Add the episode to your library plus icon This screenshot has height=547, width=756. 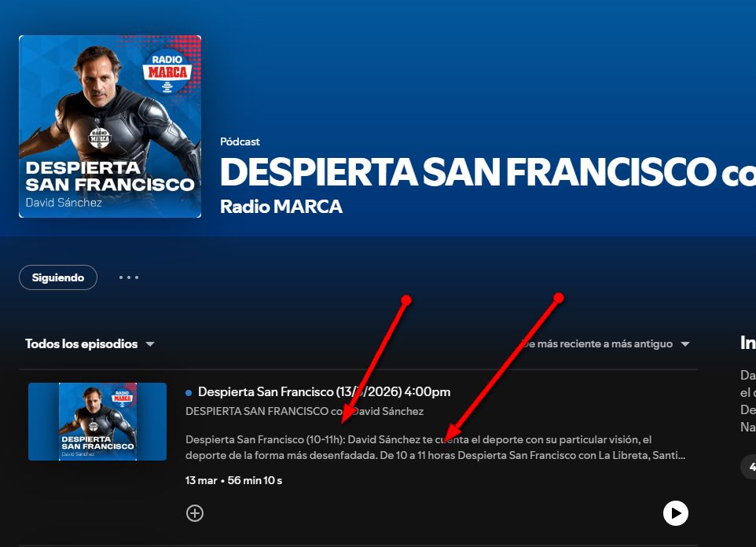[x=195, y=513]
